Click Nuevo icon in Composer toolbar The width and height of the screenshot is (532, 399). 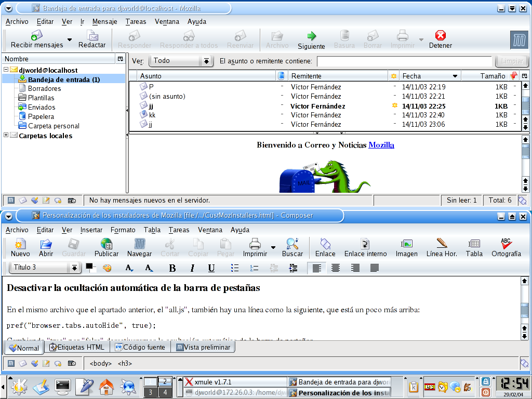tap(20, 248)
